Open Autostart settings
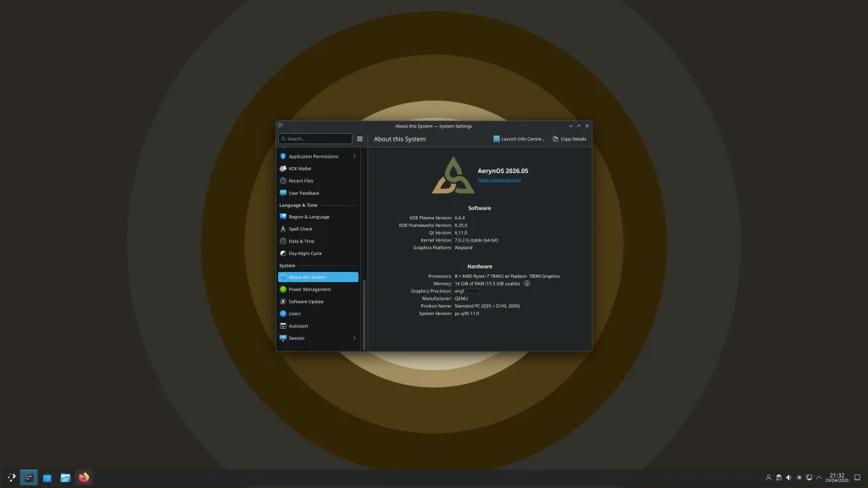 [x=319, y=325]
